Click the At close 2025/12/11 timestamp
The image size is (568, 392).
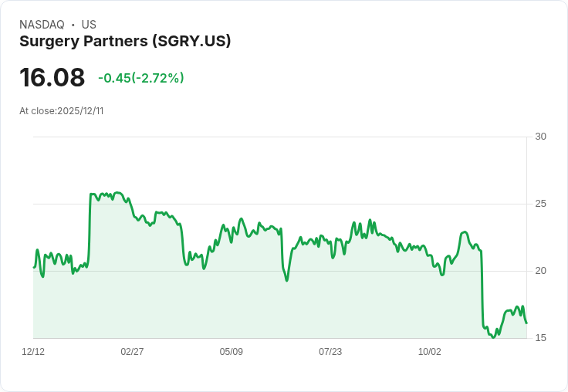coord(62,111)
